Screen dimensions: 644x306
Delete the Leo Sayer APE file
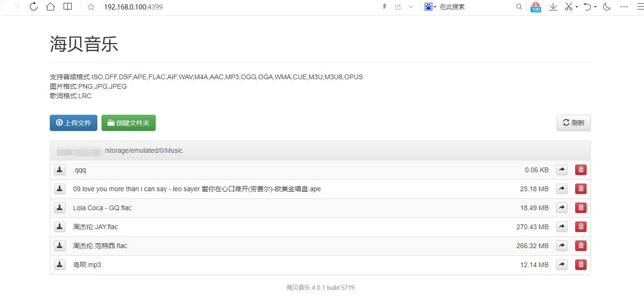(x=580, y=188)
